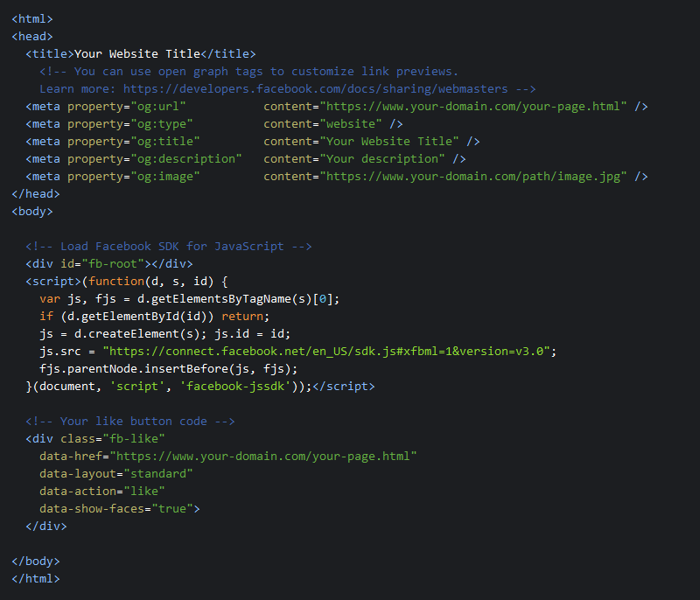Click the "fb-like" class value
Image resolution: width=700 pixels, height=600 pixels.
click(x=134, y=439)
